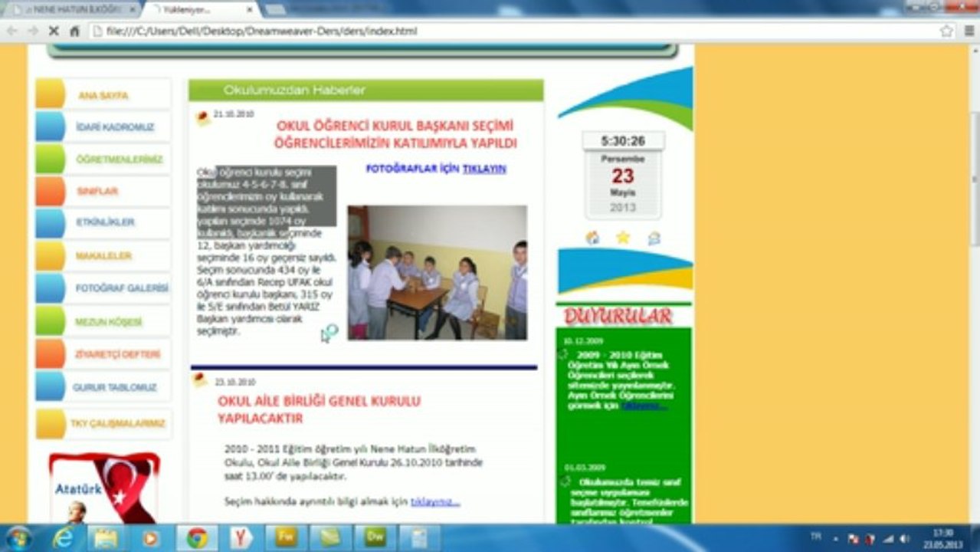This screenshot has width=980, height=552.
Task: Open the notepad-style taskbar icon after Dreamweaver
Action: click(x=420, y=537)
